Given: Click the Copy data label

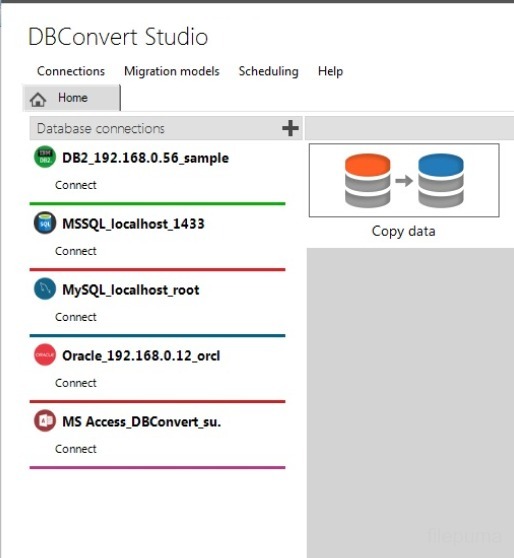Looking at the screenshot, I should [x=404, y=231].
